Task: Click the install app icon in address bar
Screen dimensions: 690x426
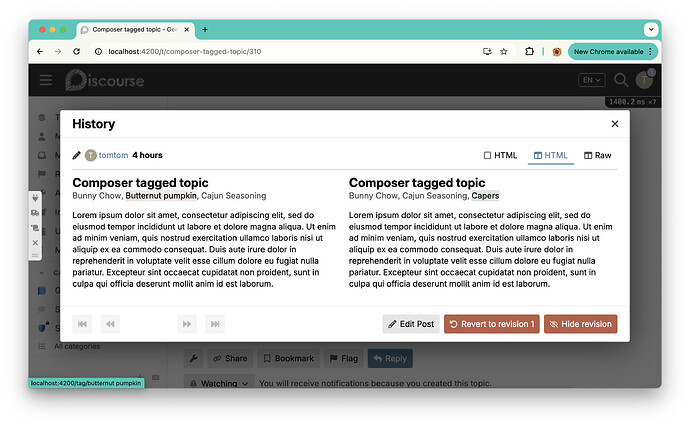Action: 487,51
